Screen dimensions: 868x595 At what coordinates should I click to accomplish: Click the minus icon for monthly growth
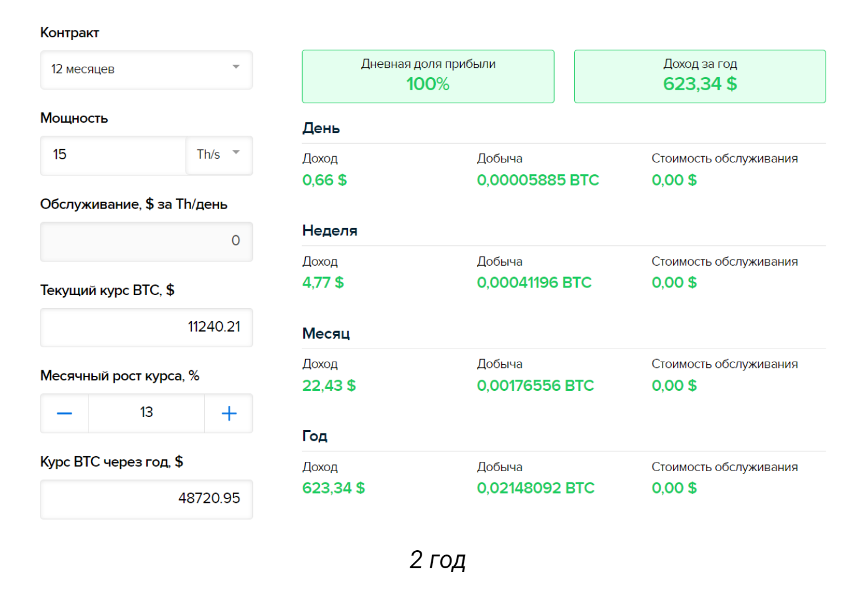(x=65, y=413)
